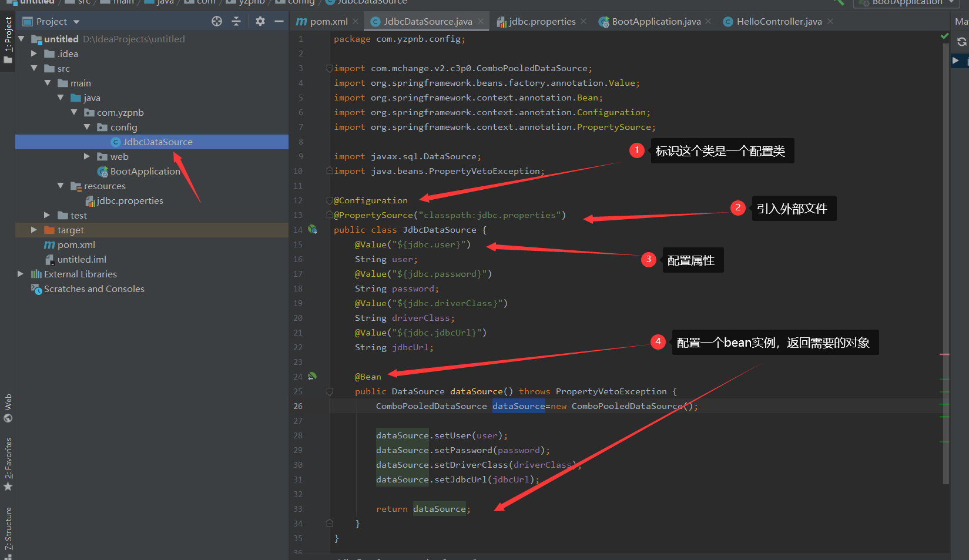Click the ComboPooledDataSource import on line 3

[x=463, y=68]
